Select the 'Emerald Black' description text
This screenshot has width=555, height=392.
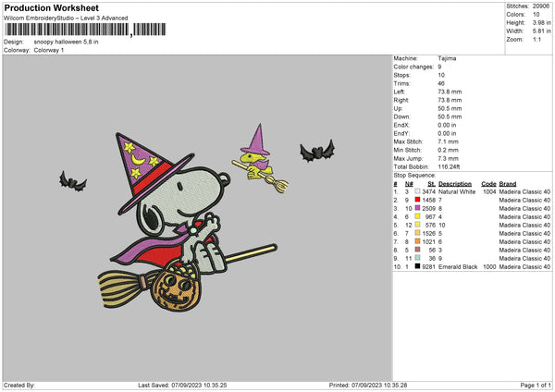click(458, 267)
